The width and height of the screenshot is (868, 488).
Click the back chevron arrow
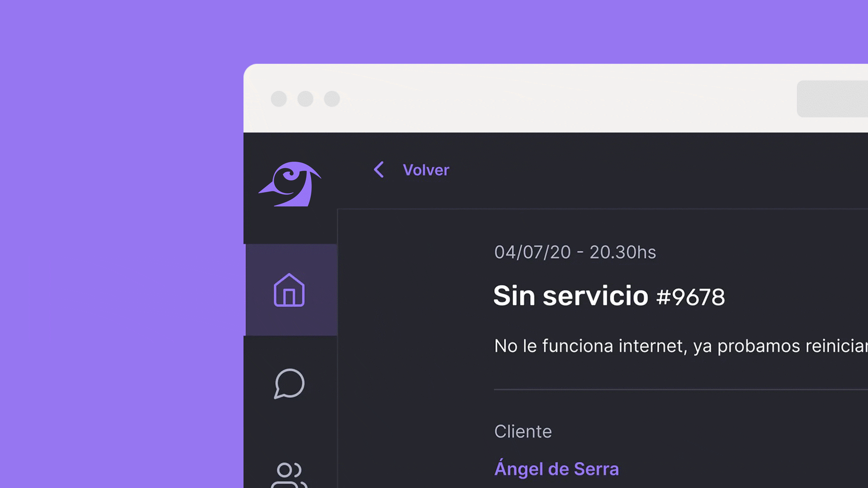click(379, 170)
